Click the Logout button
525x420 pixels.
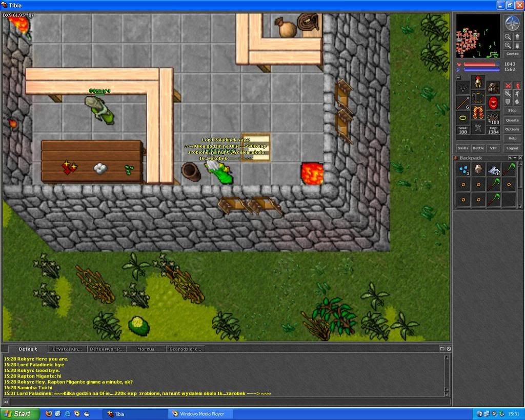512,148
